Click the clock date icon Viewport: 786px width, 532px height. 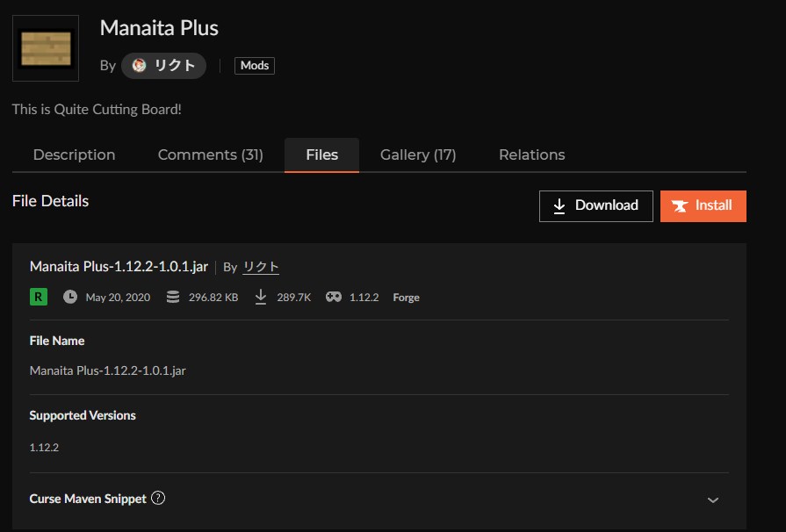70,297
